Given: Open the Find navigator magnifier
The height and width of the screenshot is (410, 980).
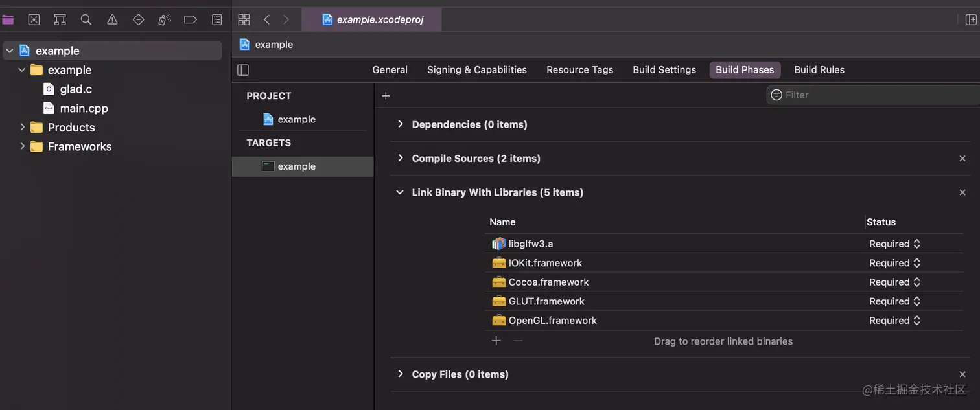Looking at the screenshot, I should click(86, 20).
